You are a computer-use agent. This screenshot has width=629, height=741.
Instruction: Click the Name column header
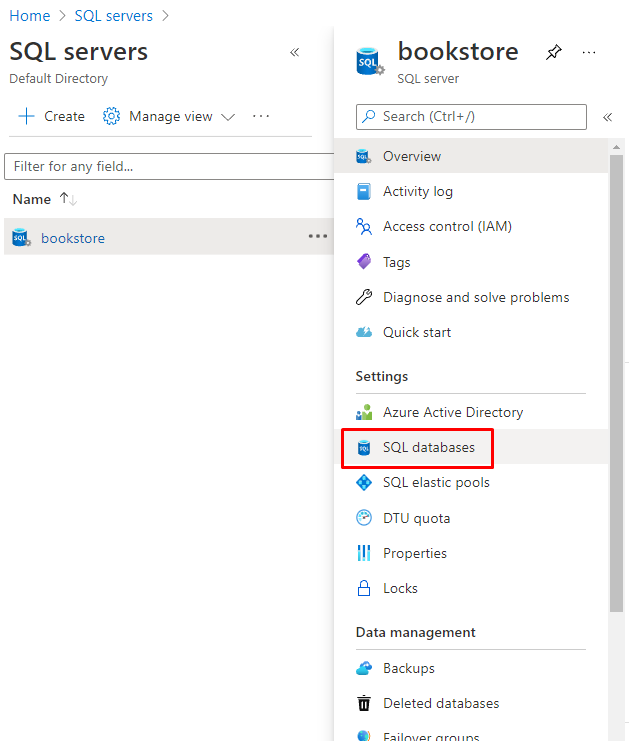[x=32, y=199]
